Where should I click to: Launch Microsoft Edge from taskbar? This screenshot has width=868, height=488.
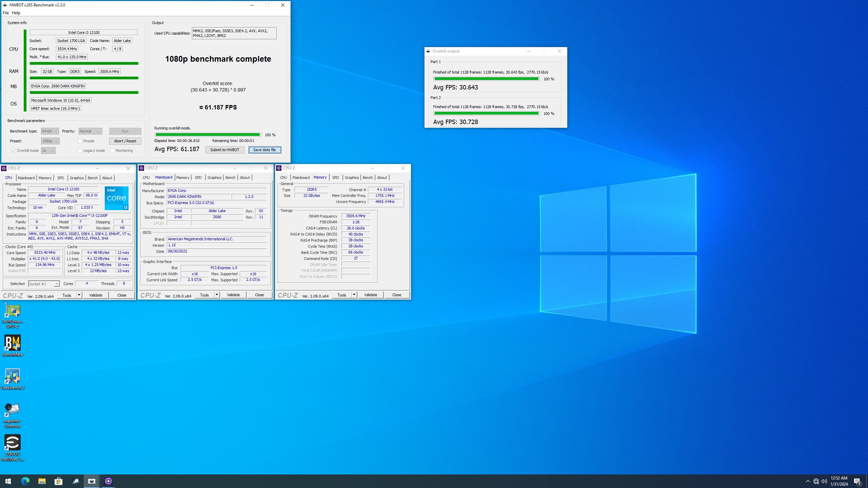[25, 481]
